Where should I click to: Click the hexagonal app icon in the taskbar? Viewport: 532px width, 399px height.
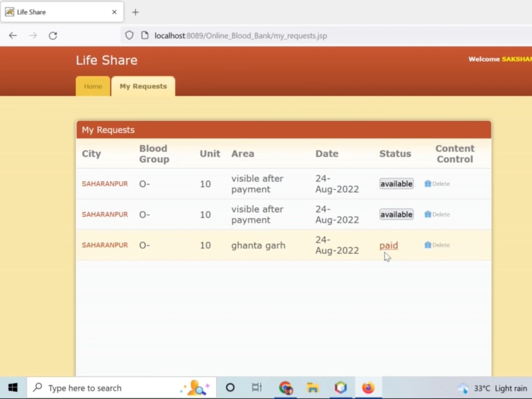[x=340, y=387]
